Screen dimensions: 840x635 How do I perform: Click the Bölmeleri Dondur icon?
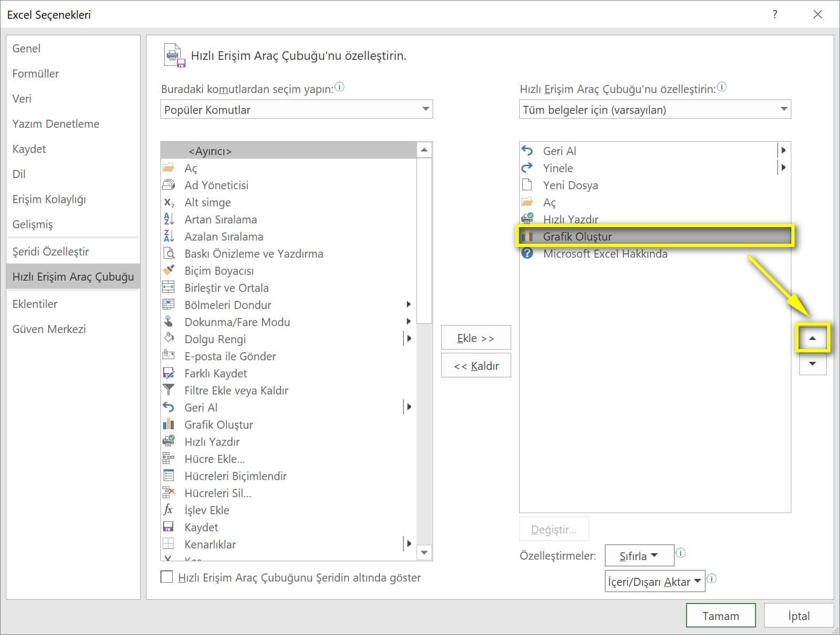[168, 305]
